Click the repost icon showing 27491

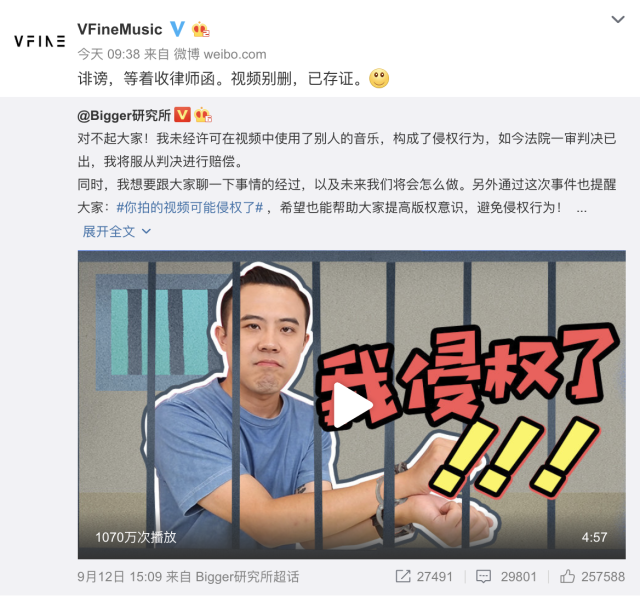424,576
